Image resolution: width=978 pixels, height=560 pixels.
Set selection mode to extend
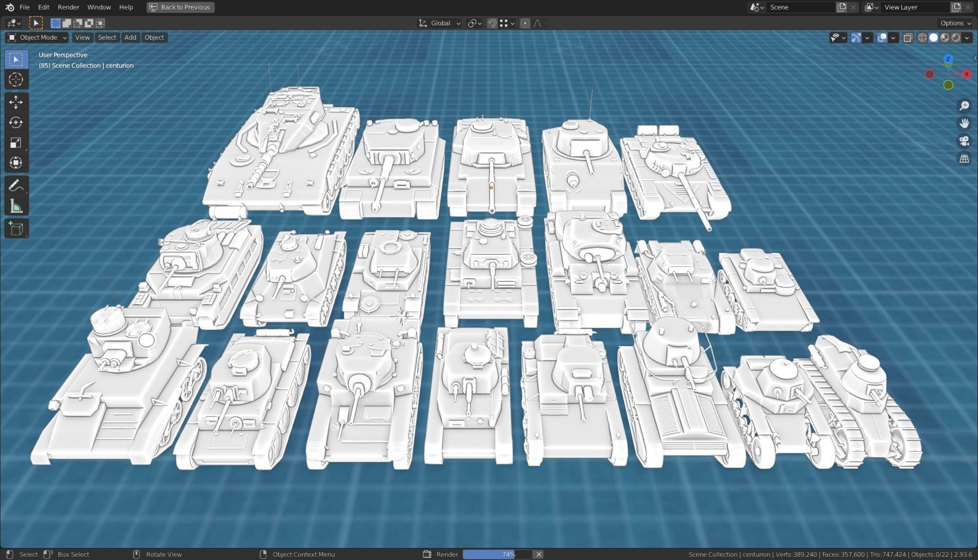67,23
